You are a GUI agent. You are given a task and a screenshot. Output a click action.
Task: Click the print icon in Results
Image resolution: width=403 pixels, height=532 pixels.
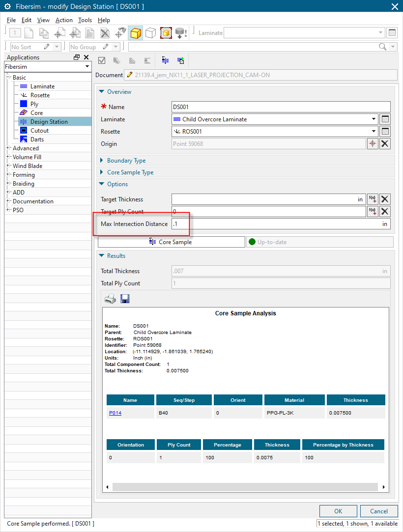click(110, 299)
